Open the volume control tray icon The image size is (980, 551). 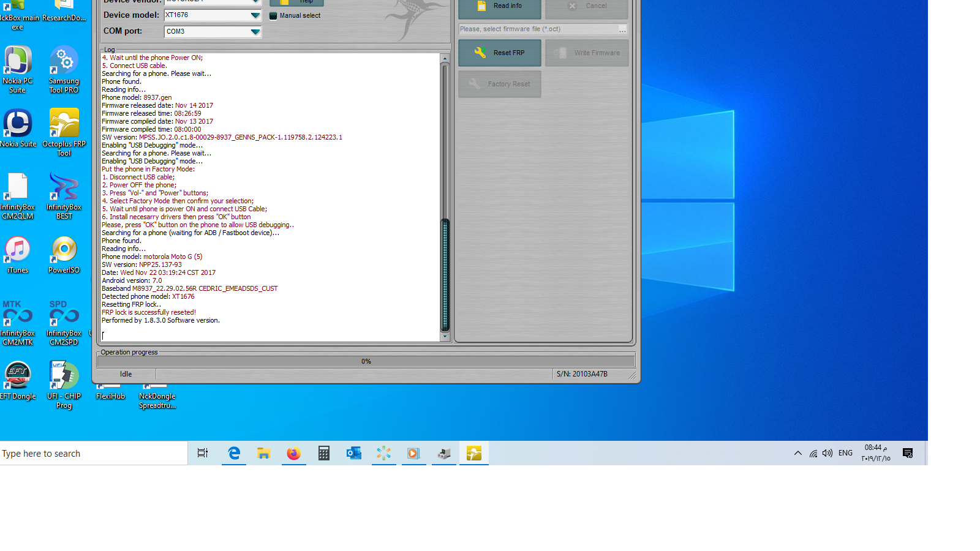[x=827, y=453]
